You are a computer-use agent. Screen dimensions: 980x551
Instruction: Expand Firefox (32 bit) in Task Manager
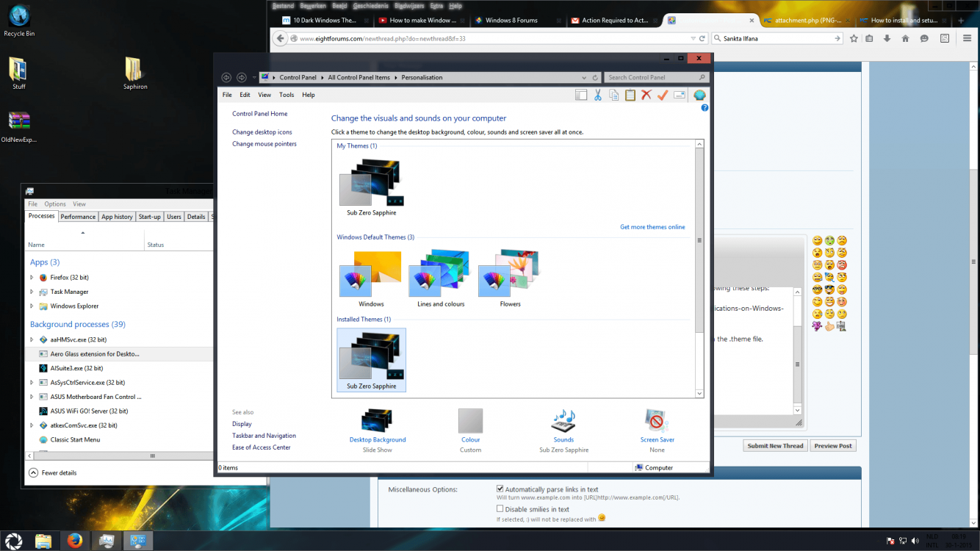click(32, 278)
